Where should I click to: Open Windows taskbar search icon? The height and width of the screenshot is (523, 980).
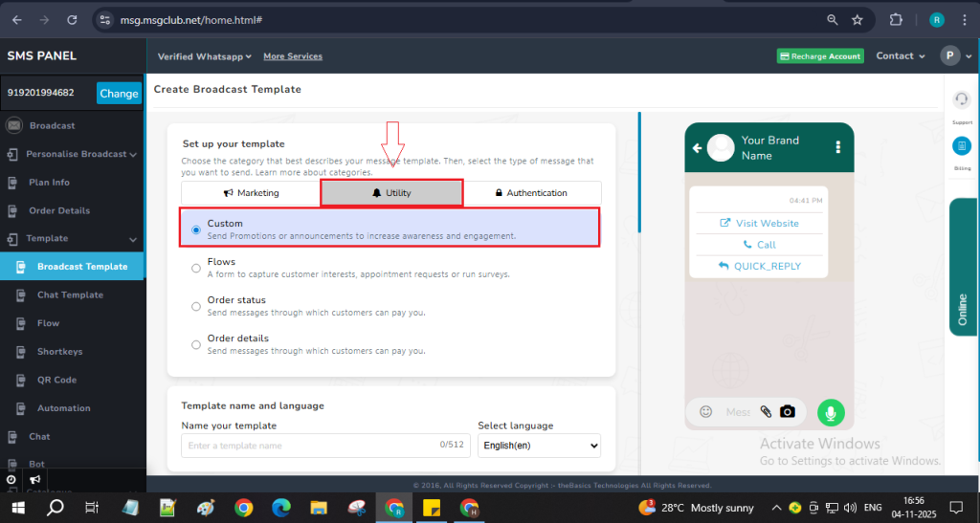[x=56, y=507]
